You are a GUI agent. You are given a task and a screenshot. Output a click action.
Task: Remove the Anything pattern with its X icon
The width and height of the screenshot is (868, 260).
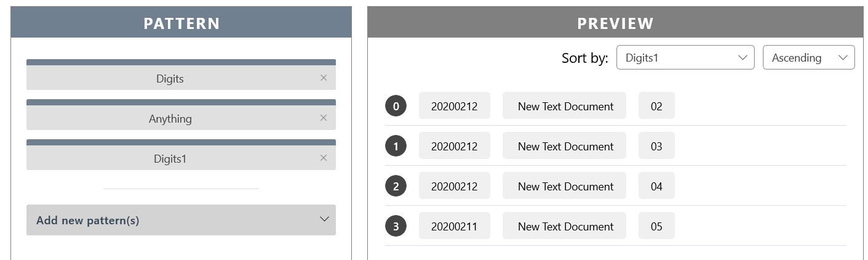pos(324,118)
